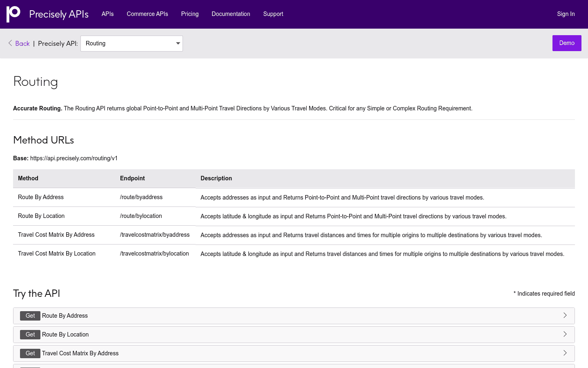Click the Precisely logo icon
Screen dimensions: 588x368
tap(13, 14)
